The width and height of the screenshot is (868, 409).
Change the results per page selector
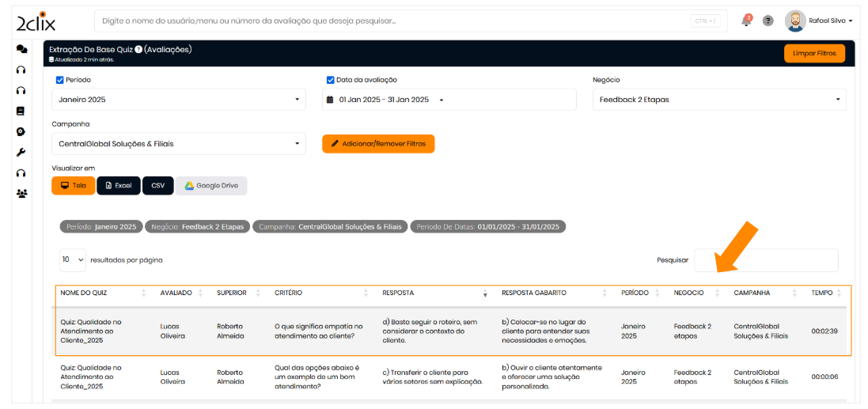72,259
